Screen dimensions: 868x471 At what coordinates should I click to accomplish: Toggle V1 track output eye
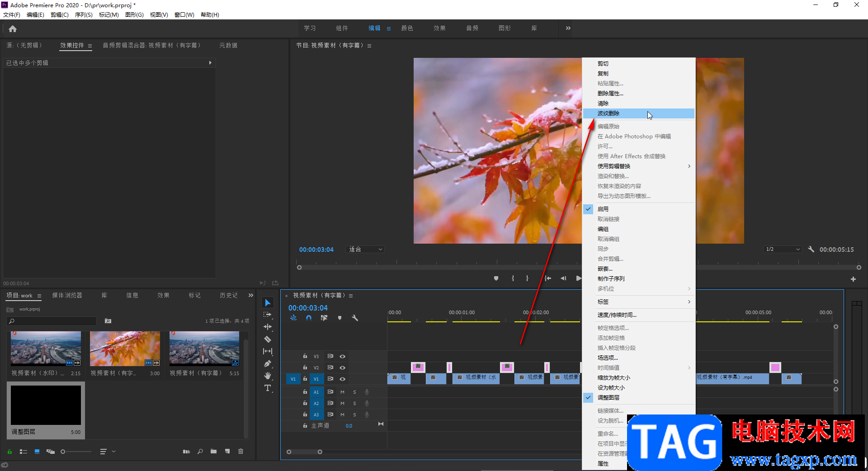pos(342,379)
